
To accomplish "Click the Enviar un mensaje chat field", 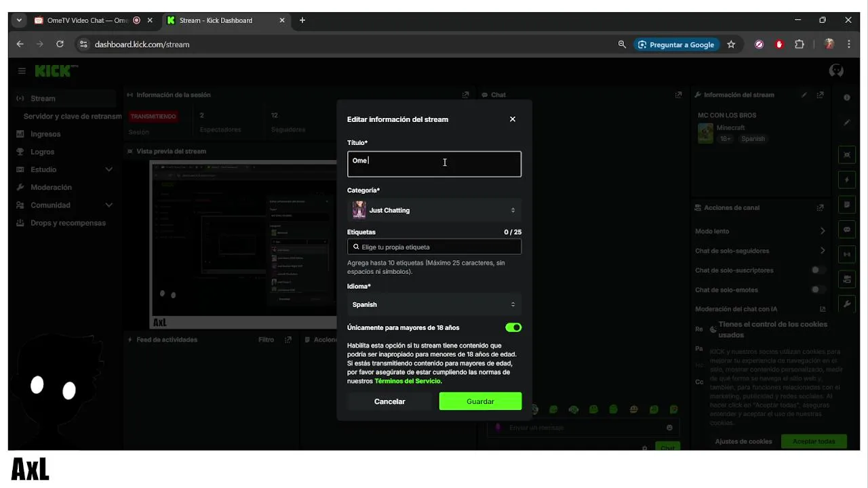I will (x=583, y=428).
